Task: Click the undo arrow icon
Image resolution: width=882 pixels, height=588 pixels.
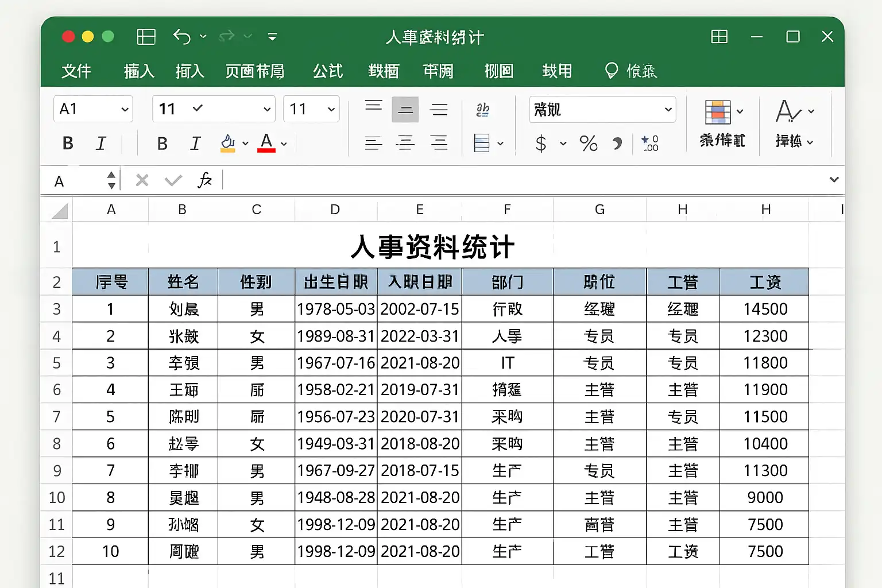Action: point(181,37)
